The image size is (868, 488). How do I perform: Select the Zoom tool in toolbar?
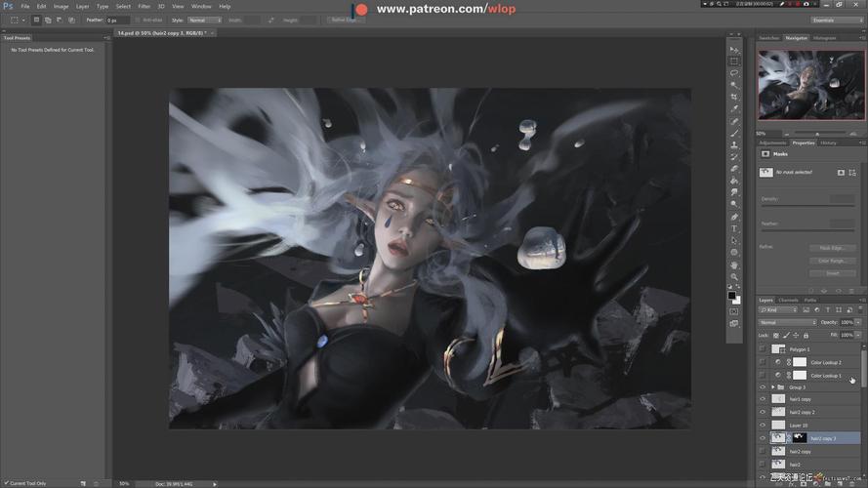click(734, 276)
